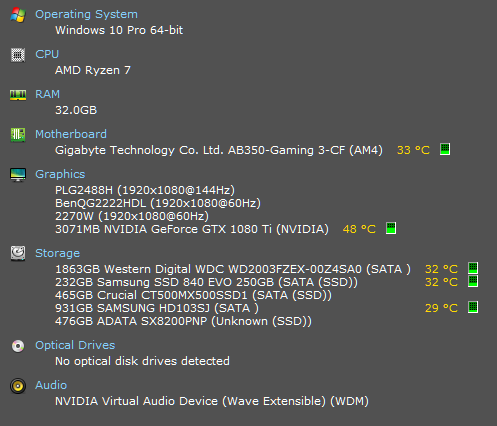This screenshot has height=426, width=497.
Task: Open the CPU section link
Action: (47, 54)
